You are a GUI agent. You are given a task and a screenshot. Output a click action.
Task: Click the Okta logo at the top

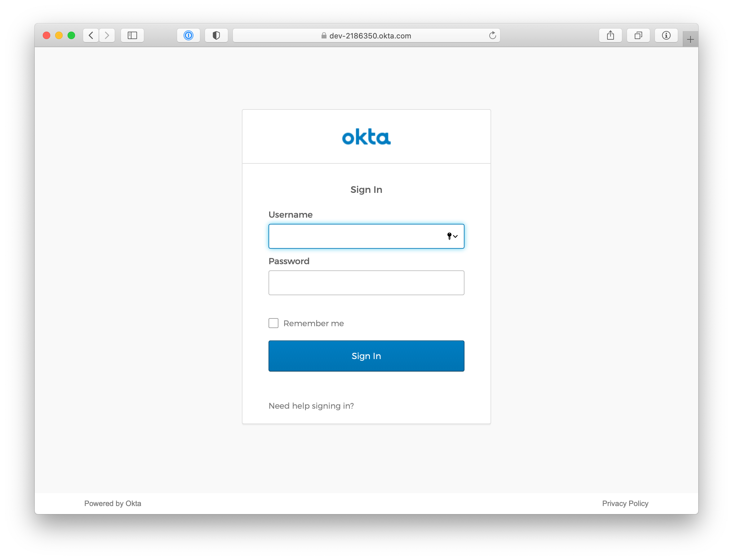366,136
